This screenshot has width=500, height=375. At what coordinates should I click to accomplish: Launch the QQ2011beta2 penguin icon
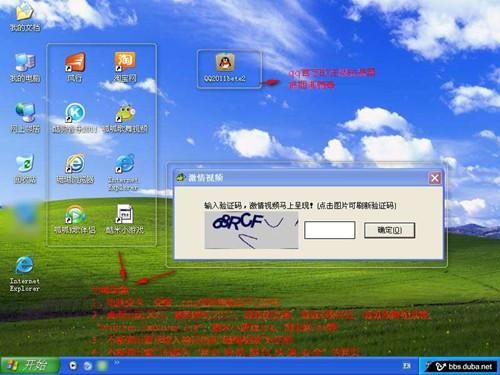(225, 62)
